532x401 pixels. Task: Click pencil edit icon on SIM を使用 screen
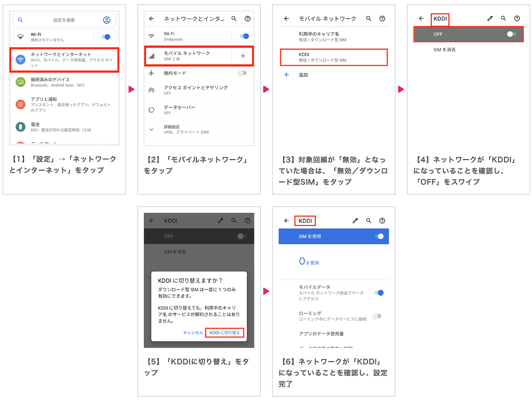pos(355,221)
